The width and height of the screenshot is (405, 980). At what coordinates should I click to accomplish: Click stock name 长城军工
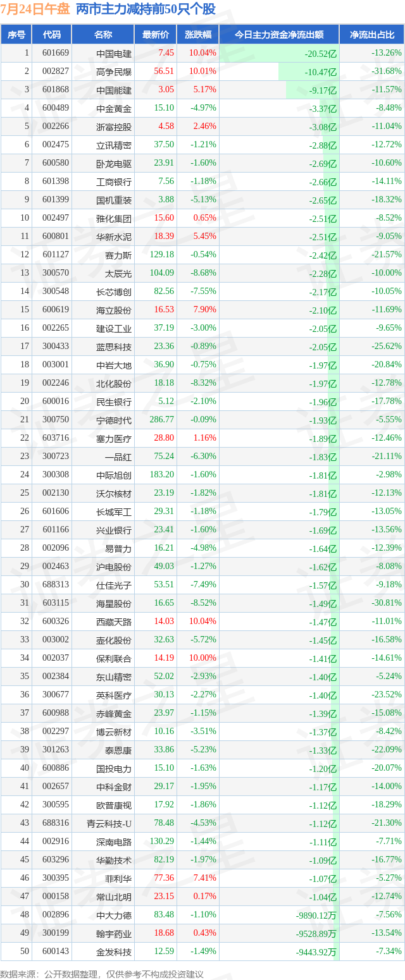point(114,511)
